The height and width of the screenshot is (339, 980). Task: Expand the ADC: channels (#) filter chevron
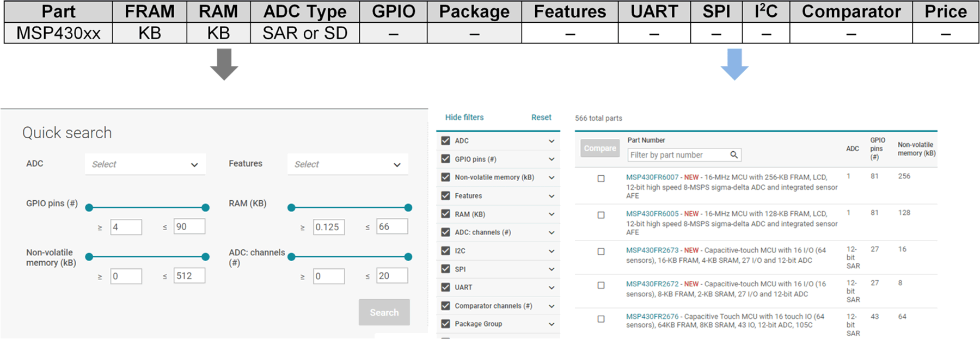[x=552, y=233]
